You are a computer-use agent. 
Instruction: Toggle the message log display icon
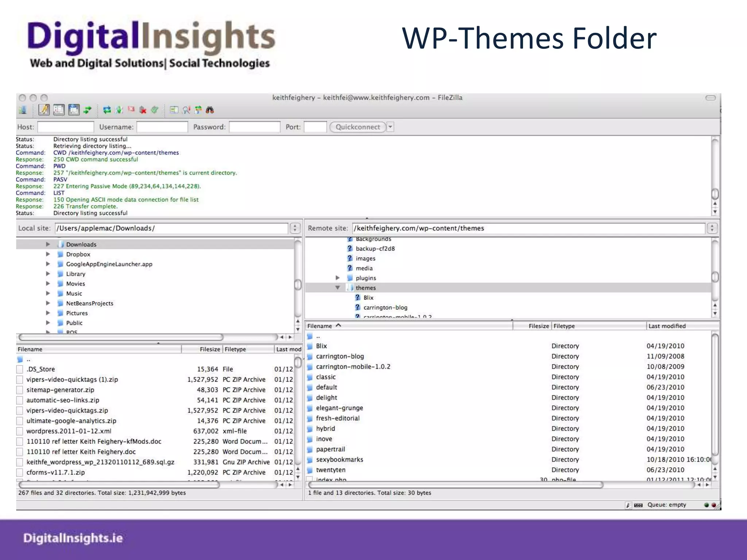point(44,110)
